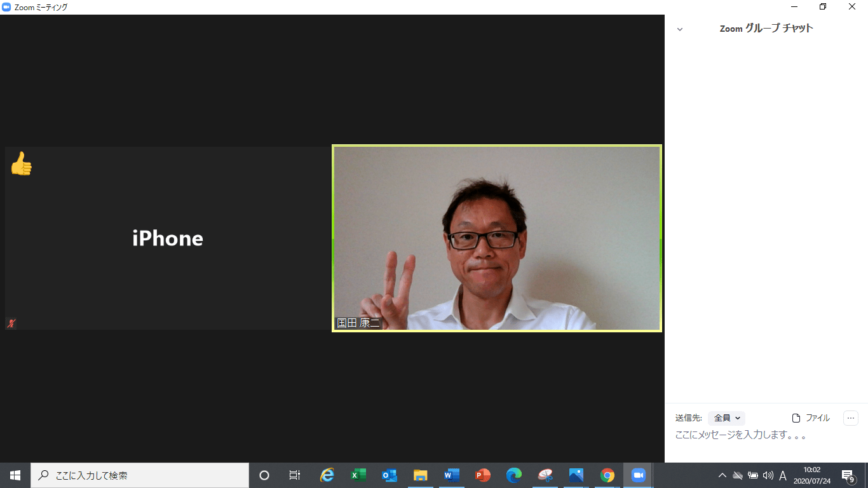Click the thumbs up reaction emoji
Image resolution: width=868 pixels, height=488 pixels.
[x=21, y=164]
